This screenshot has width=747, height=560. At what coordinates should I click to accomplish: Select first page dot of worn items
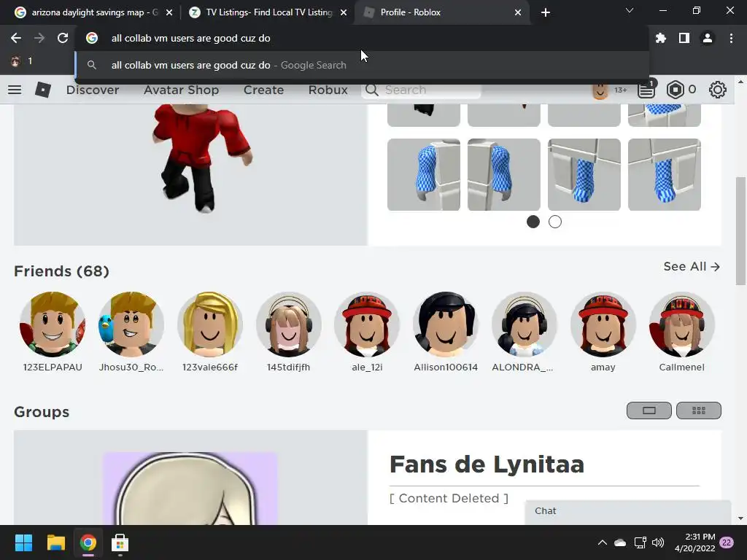click(x=533, y=222)
